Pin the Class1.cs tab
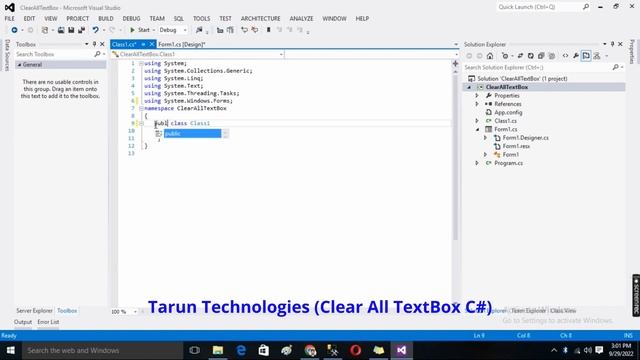 143,44
